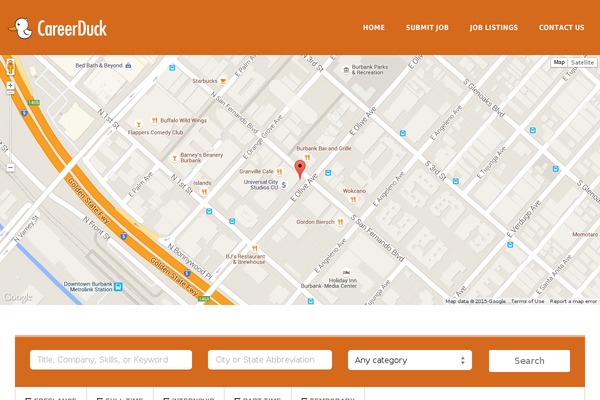Click the Barney's Beanery cocktail icon
Image resolution: width=600 pixels, height=400 pixels.
(x=174, y=157)
